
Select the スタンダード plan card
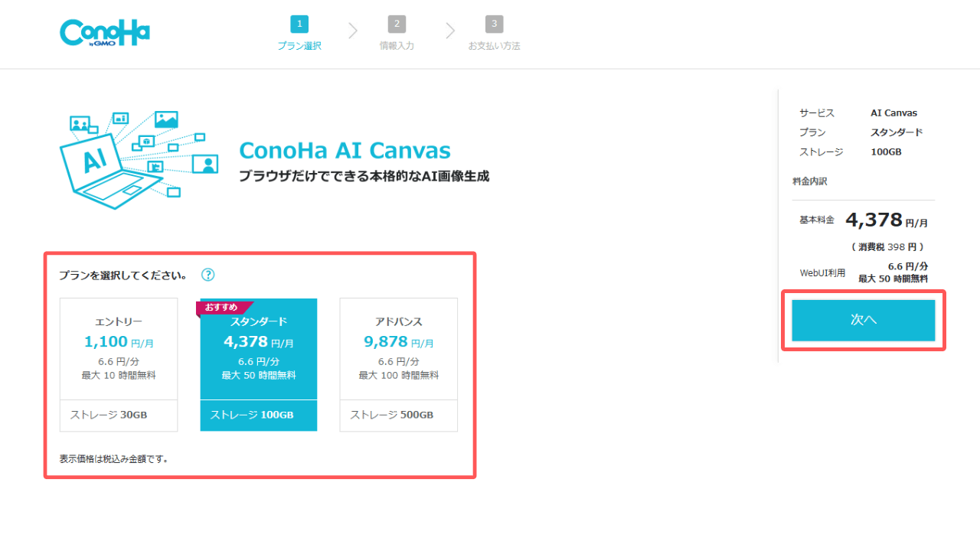pyautogui.click(x=259, y=364)
